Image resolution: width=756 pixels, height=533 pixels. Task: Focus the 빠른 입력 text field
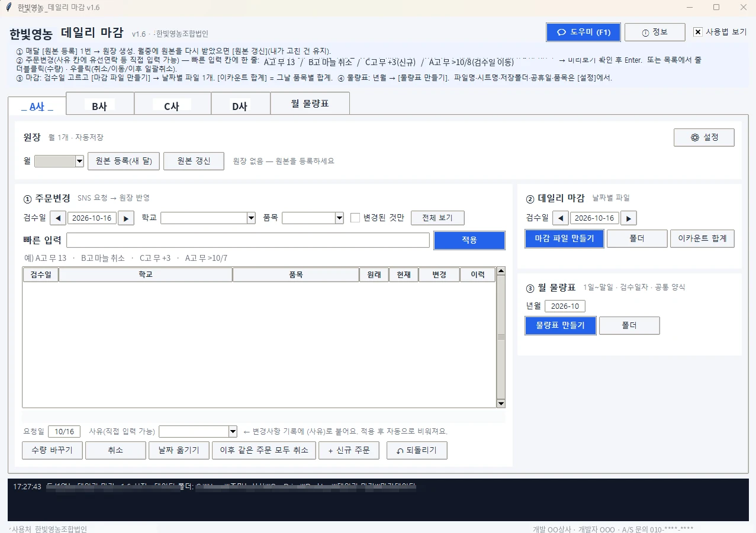248,240
